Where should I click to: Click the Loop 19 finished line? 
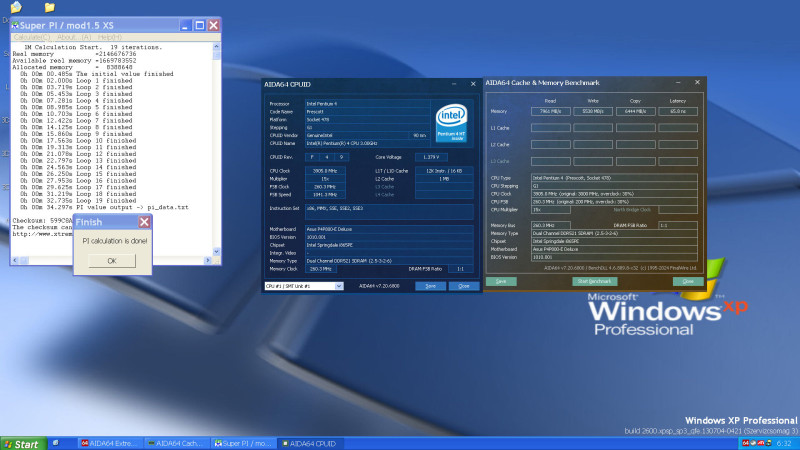tap(78, 201)
